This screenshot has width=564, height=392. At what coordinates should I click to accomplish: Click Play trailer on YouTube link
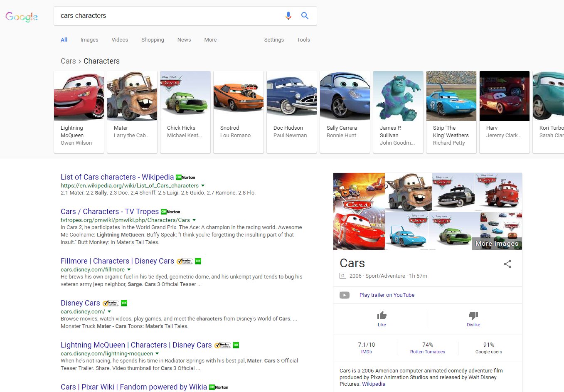pos(387,295)
